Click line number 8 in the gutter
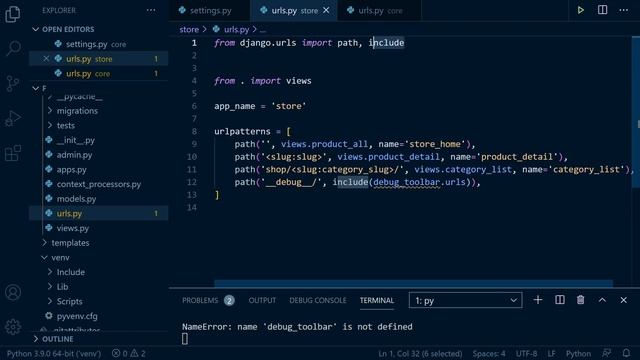 (194, 131)
